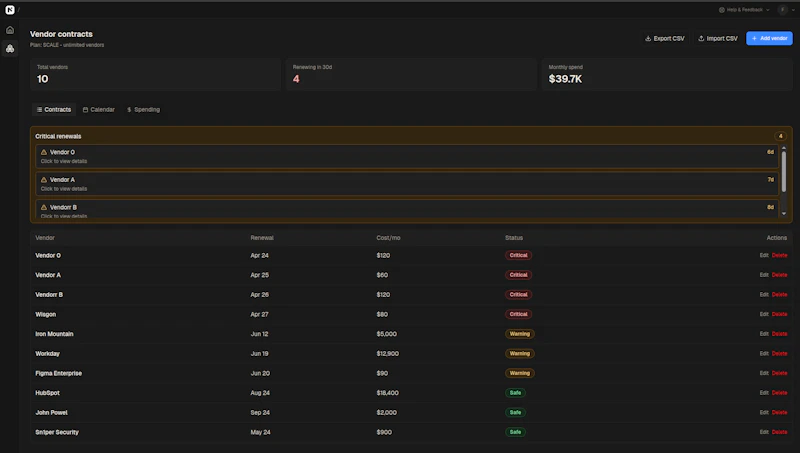Click the Export CSV button
Screen dimensions: 800x453
(x=665, y=38)
